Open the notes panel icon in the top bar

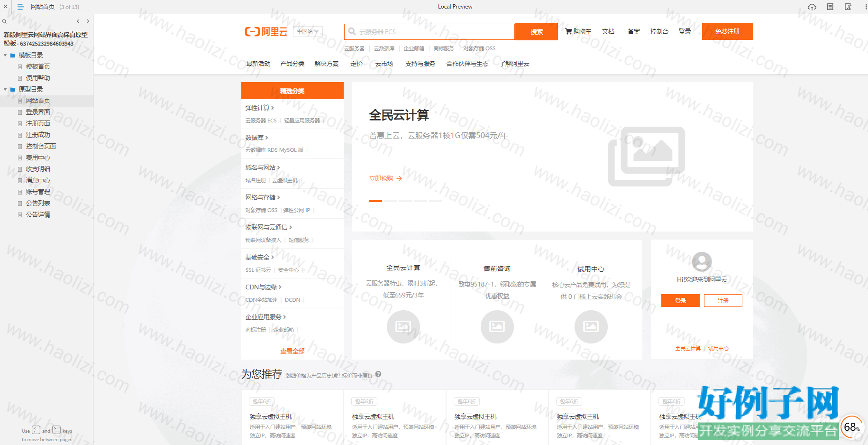click(x=830, y=7)
